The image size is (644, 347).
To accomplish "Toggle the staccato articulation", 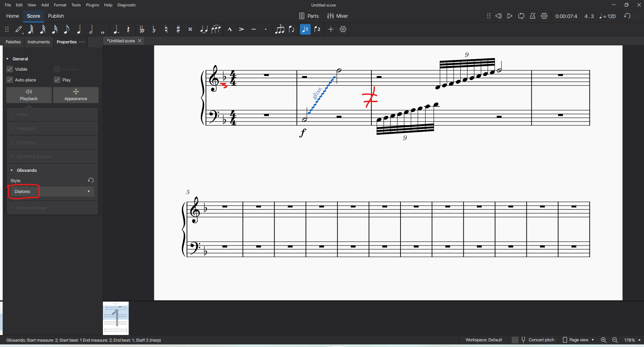I will click(x=266, y=29).
